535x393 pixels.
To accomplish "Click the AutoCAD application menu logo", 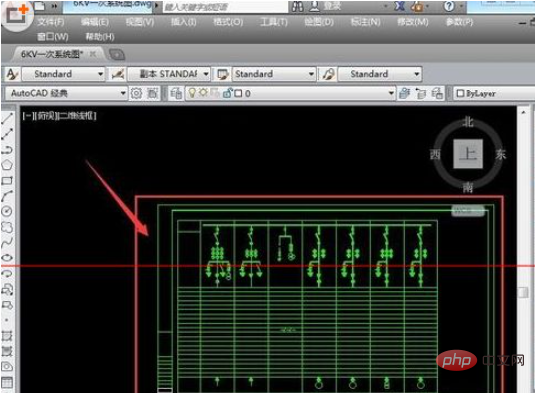I will pyautogui.click(x=17, y=16).
